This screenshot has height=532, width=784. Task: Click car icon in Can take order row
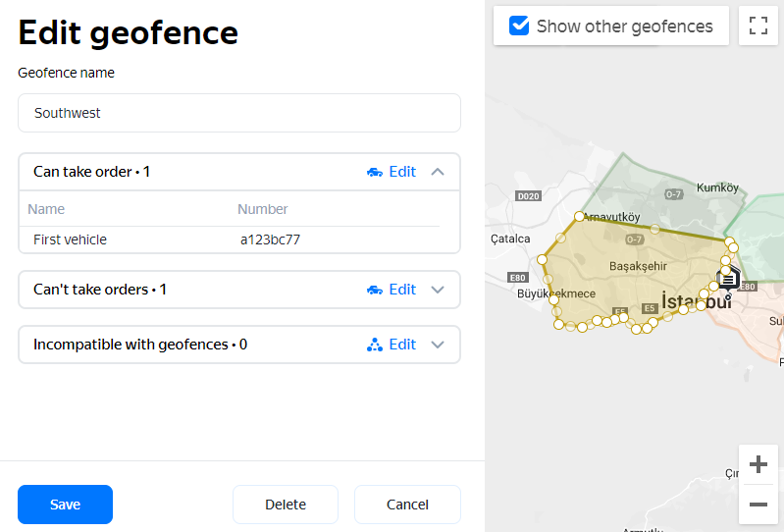[x=375, y=172]
